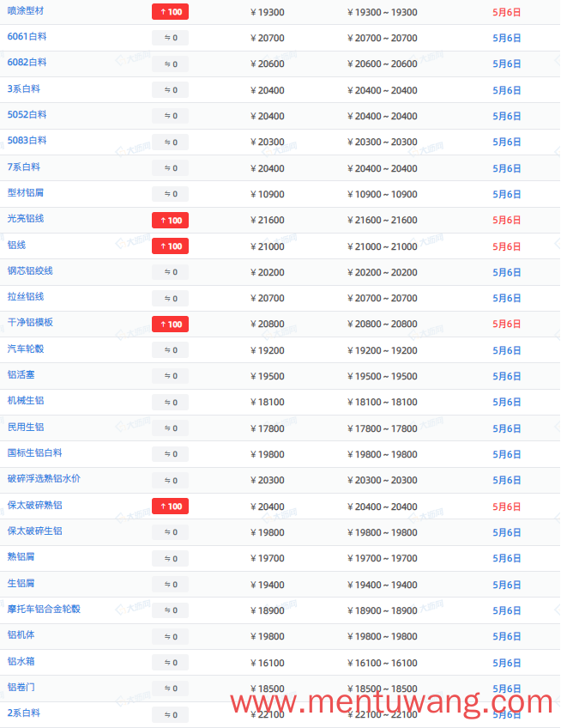
Task: Open the 7系白料 product link
Action: [24, 167]
